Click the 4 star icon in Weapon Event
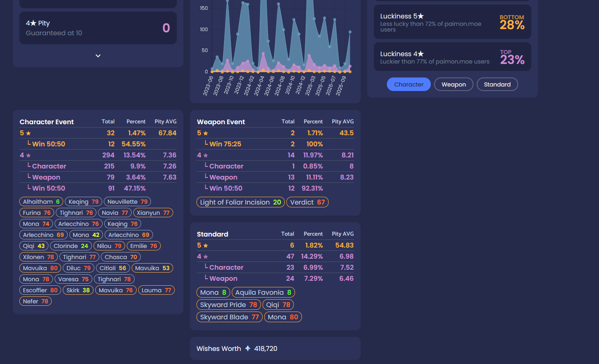599x364 pixels. click(206, 155)
